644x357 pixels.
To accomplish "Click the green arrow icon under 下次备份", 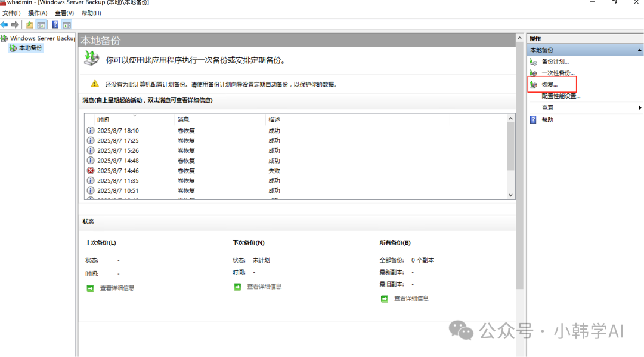I will [237, 287].
